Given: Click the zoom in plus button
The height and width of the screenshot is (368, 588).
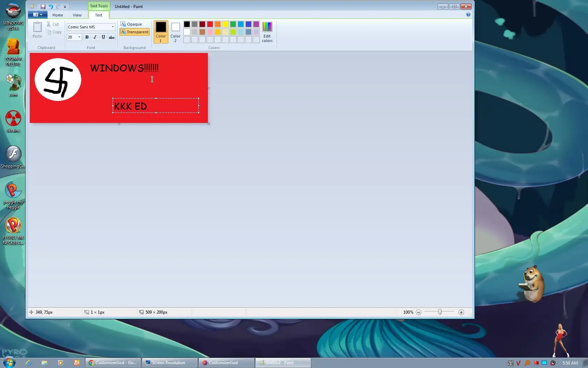Looking at the screenshot, I should click(461, 312).
